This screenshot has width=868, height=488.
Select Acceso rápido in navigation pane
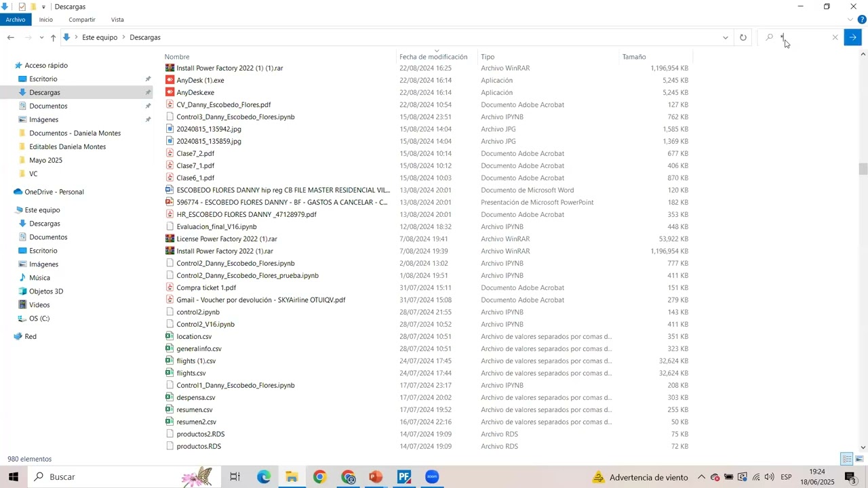click(46, 66)
